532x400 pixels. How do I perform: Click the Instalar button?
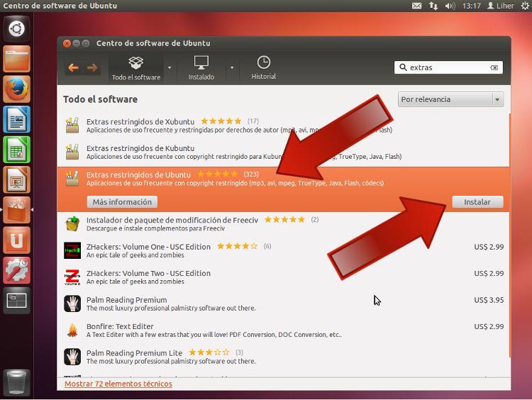click(477, 202)
